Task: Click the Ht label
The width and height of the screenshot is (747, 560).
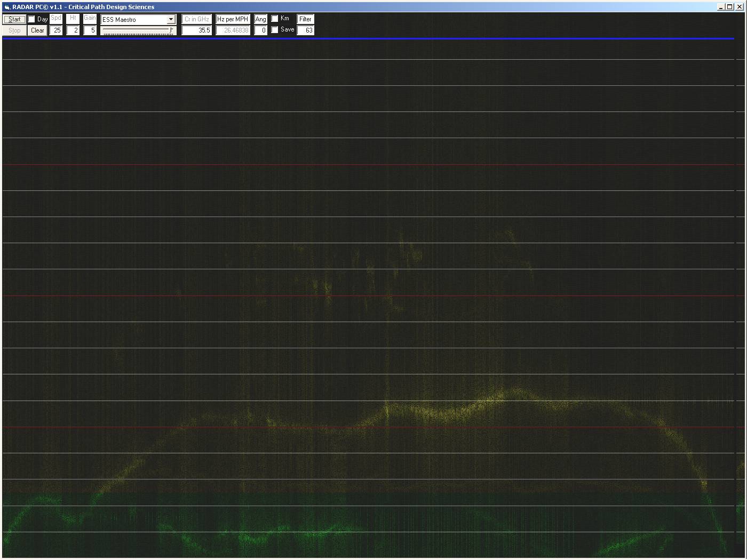Action: (x=73, y=18)
